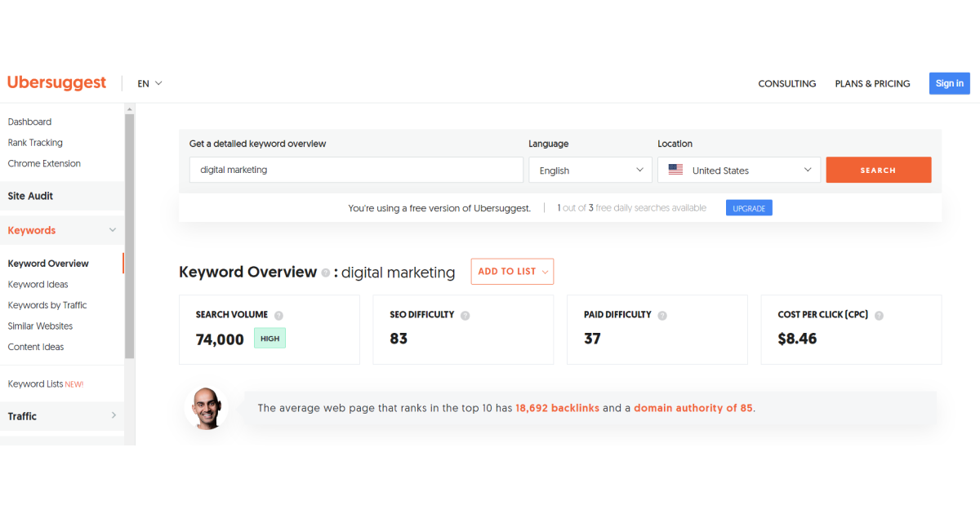
Task: Click Neil Patel's avatar image
Action: pyautogui.click(x=207, y=407)
